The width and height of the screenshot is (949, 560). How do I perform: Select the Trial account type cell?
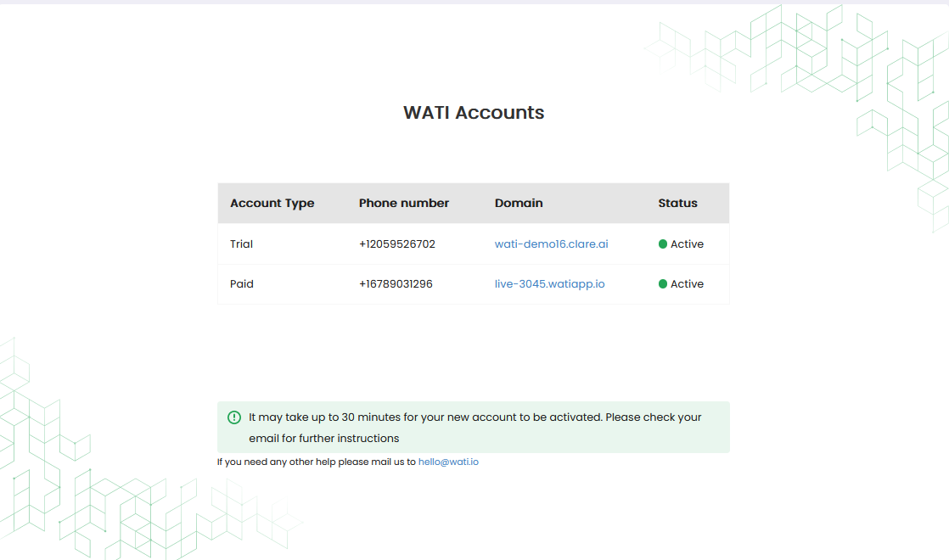click(x=241, y=244)
